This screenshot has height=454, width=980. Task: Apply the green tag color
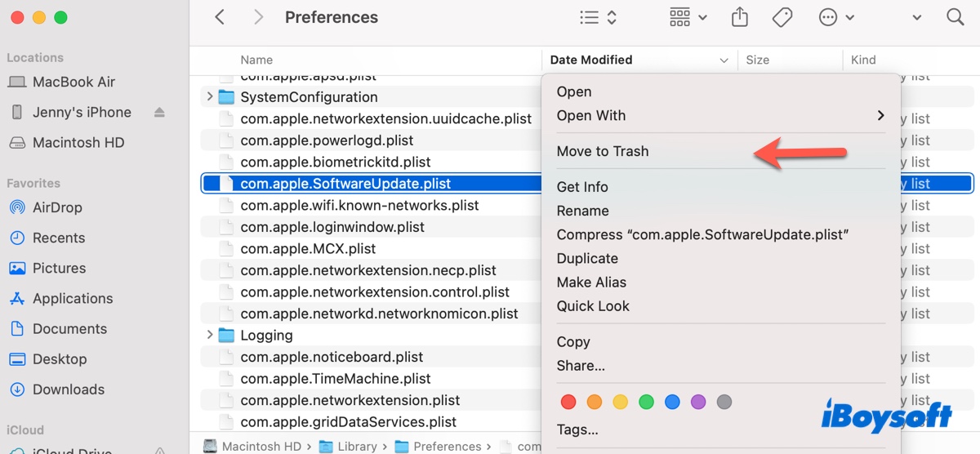(x=646, y=402)
